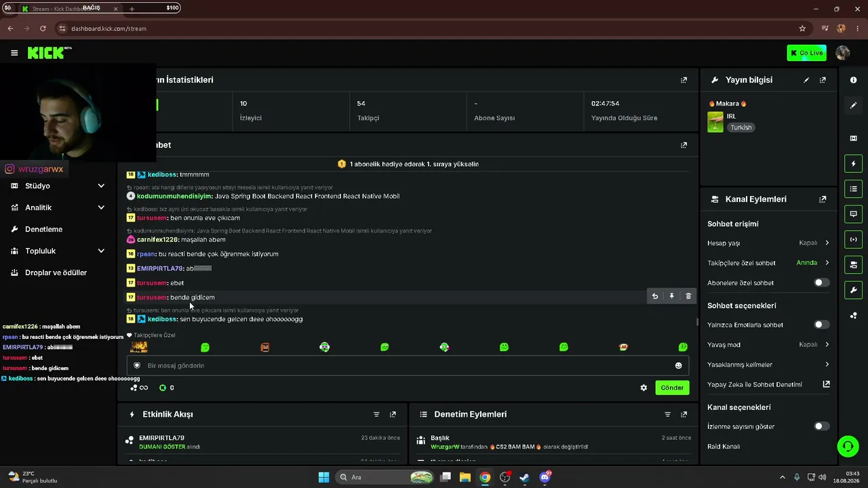Pin the 'bende gidicem' chat message

(671, 296)
